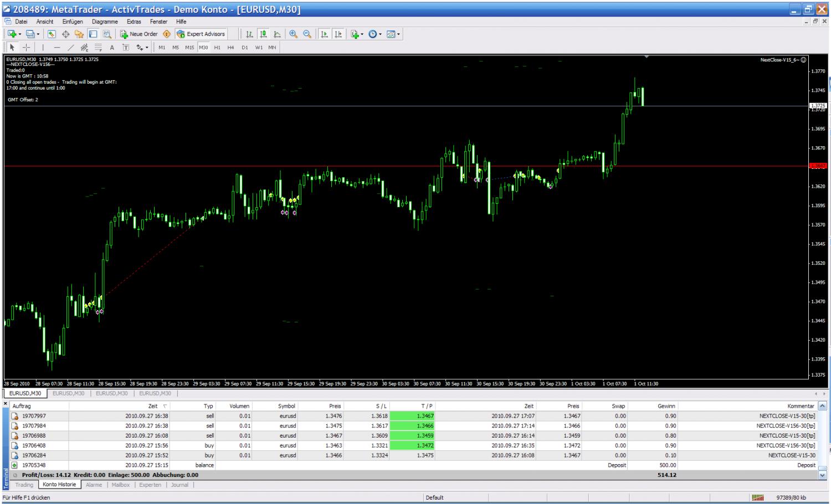Open the Extras menu
Screen dimensions: 831x504
point(134,22)
